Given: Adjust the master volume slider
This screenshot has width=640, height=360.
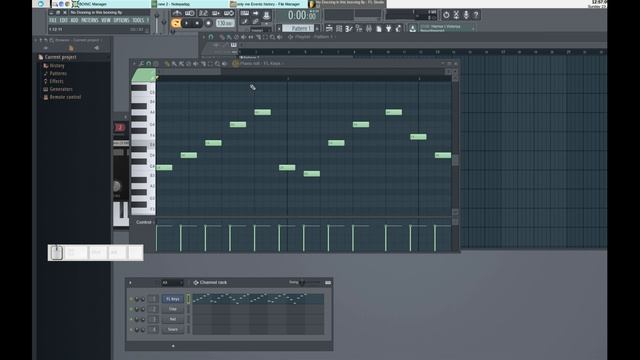Looking at the screenshot, I should coord(157,22).
